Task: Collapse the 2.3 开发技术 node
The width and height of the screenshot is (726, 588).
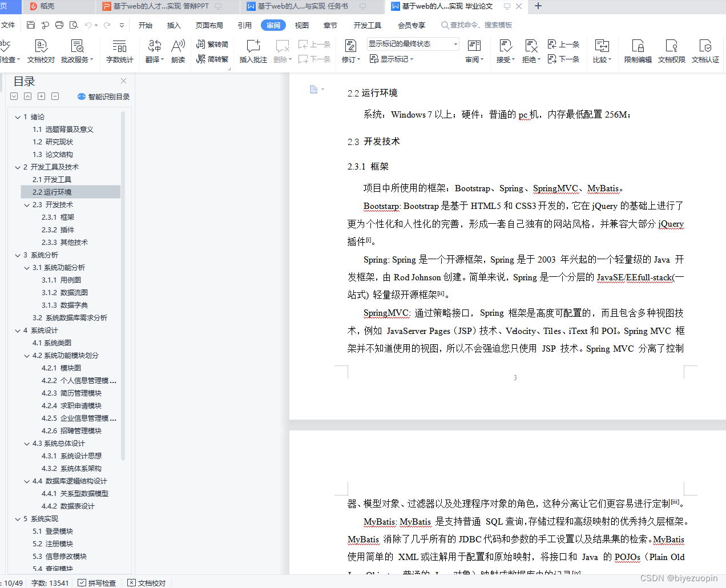Action: 26,205
